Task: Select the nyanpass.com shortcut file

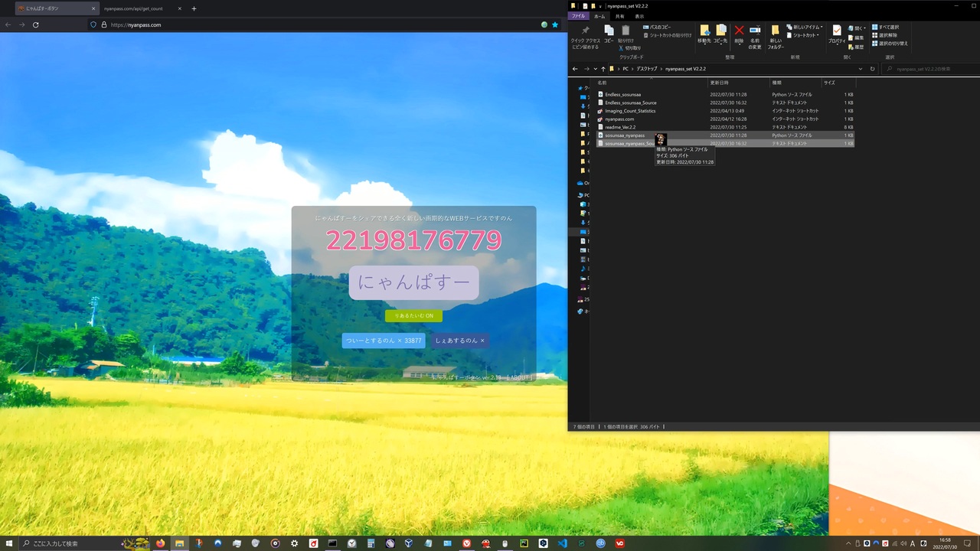Action: coord(725,119)
